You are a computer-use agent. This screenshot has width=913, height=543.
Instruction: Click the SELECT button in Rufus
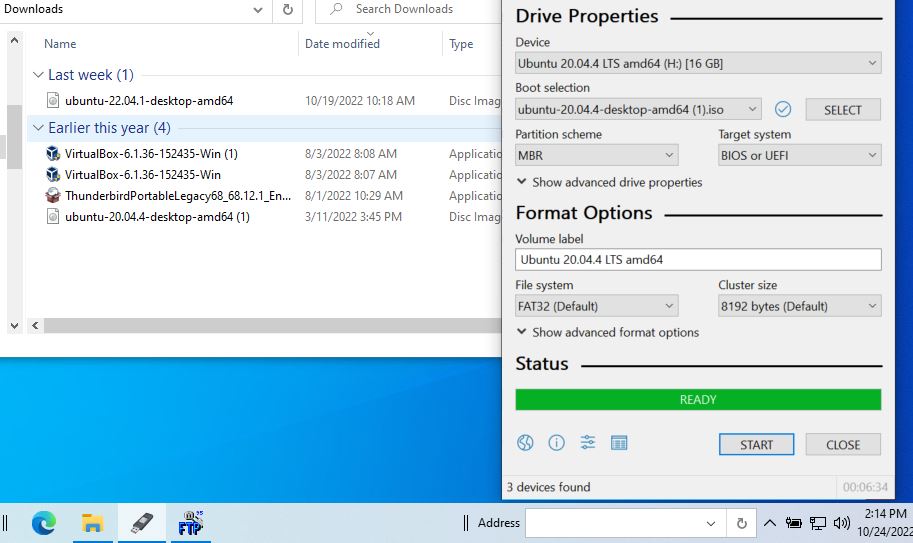pos(843,109)
